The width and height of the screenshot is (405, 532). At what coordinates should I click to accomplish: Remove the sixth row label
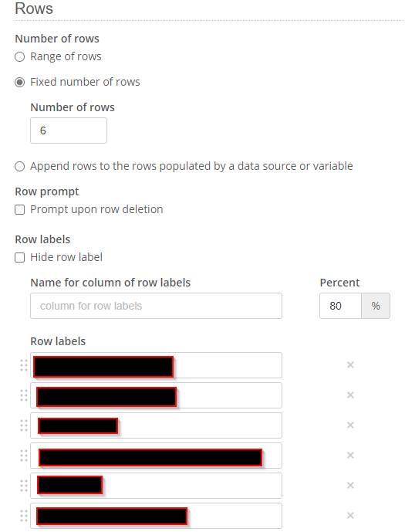[350, 516]
